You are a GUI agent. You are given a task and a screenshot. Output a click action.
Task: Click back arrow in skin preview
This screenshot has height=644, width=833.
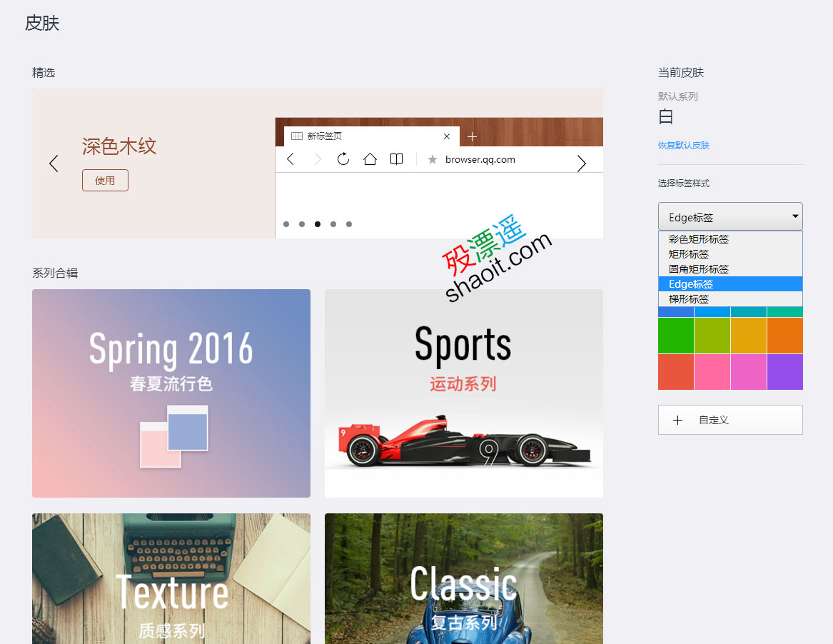click(291, 159)
